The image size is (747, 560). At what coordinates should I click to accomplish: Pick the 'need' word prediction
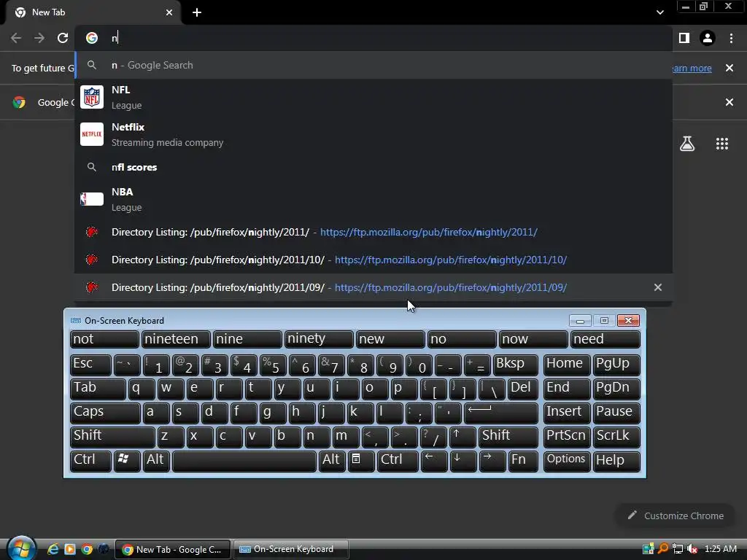click(x=606, y=339)
